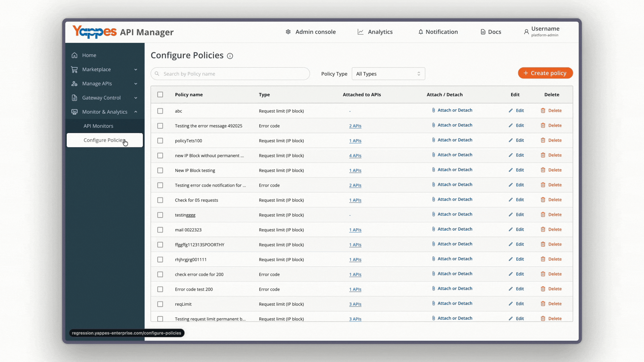Click the Docs document icon
The width and height of the screenshot is (644, 362).
pos(483,32)
